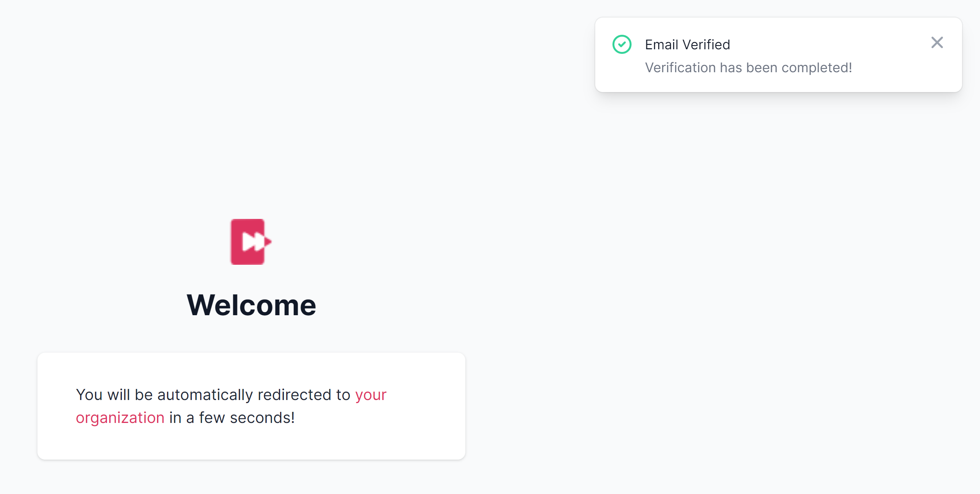Click the word "completed!" in the toast
980x494 pixels.
pos(816,68)
